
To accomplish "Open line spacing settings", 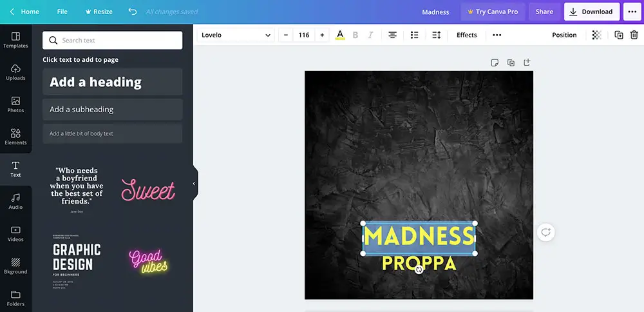I will (x=436, y=35).
